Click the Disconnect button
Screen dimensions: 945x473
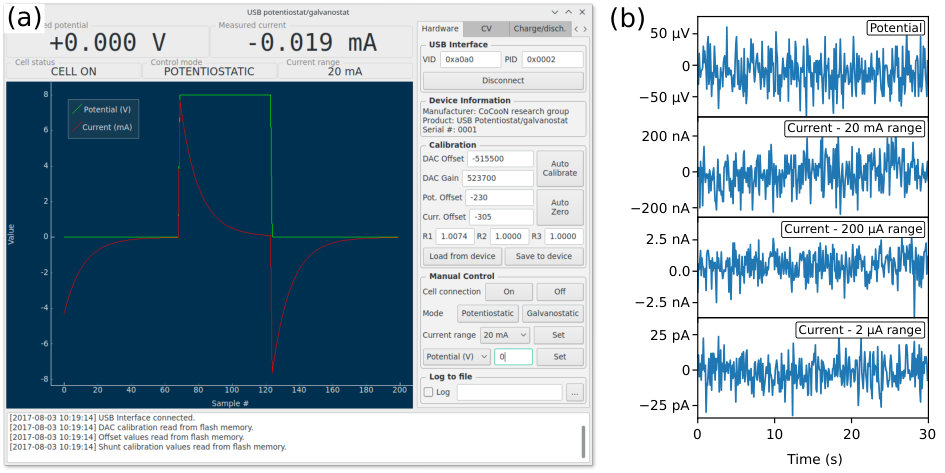tap(503, 80)
